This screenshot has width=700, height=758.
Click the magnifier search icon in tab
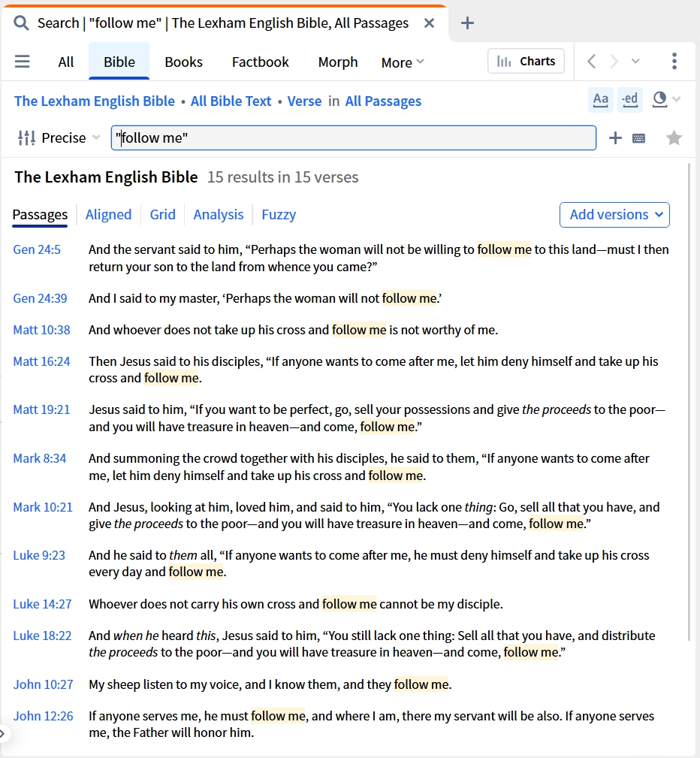click(21, 23)
